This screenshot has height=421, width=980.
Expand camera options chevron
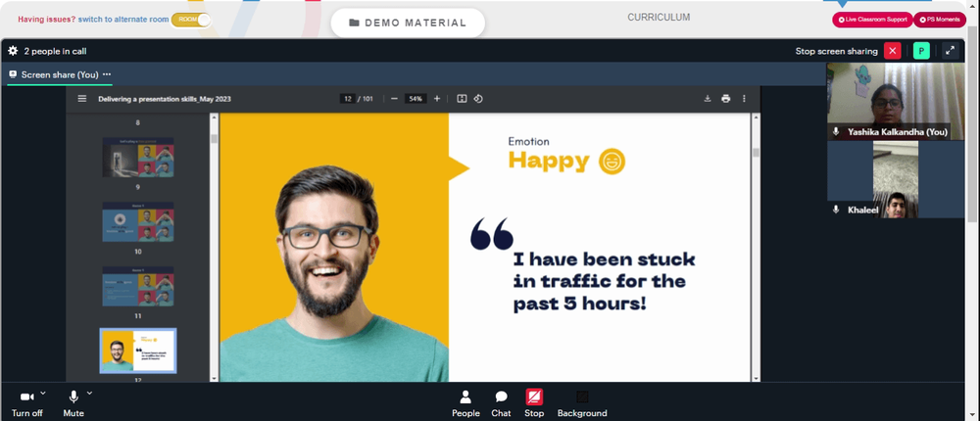coord(42,393)
